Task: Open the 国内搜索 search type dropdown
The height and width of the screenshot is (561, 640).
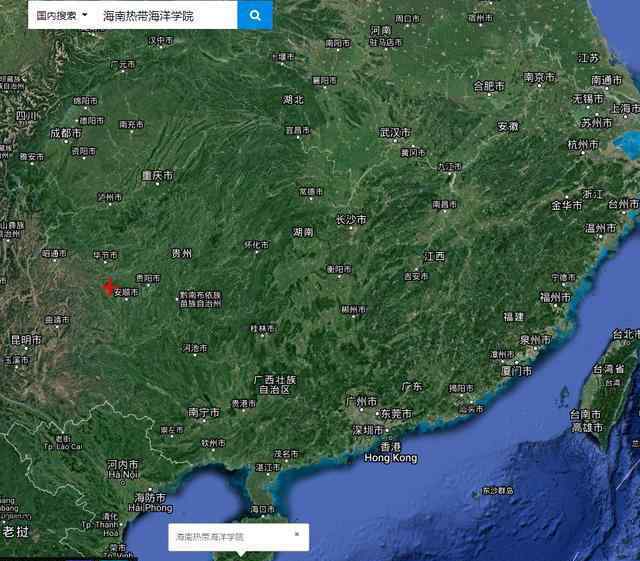Action: click(62, 16)
